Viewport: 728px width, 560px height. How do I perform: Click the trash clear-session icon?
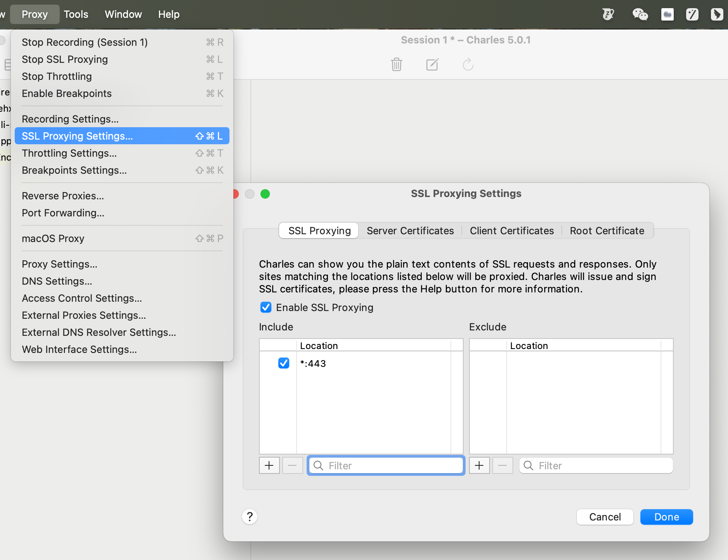[x=396, y=64]
